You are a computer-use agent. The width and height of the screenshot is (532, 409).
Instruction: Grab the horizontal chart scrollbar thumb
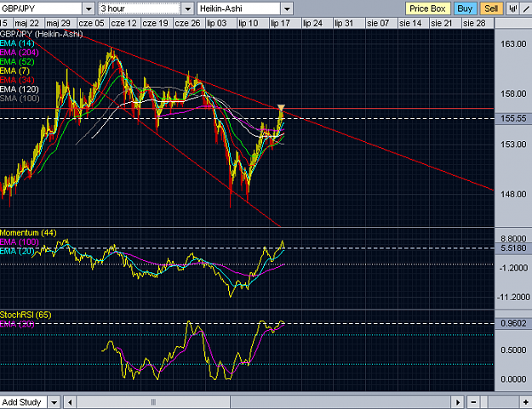click(153, 402)
